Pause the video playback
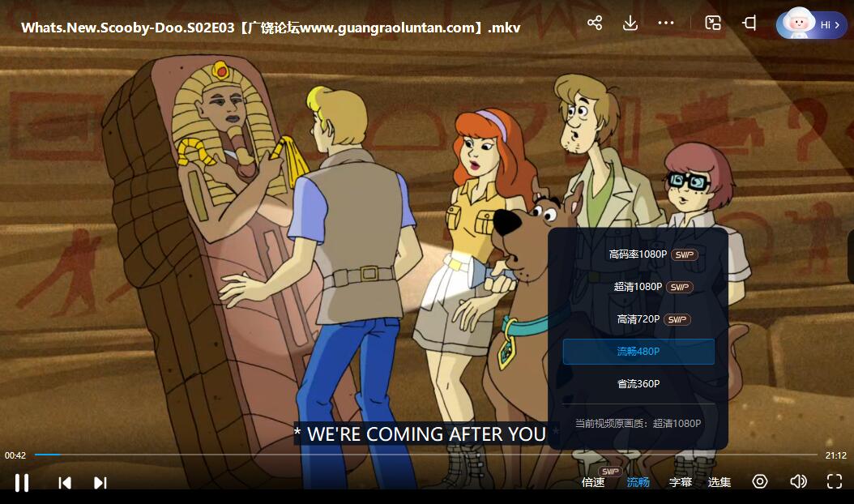This screenshot has height=504, width=854. [x=22, y=483]
